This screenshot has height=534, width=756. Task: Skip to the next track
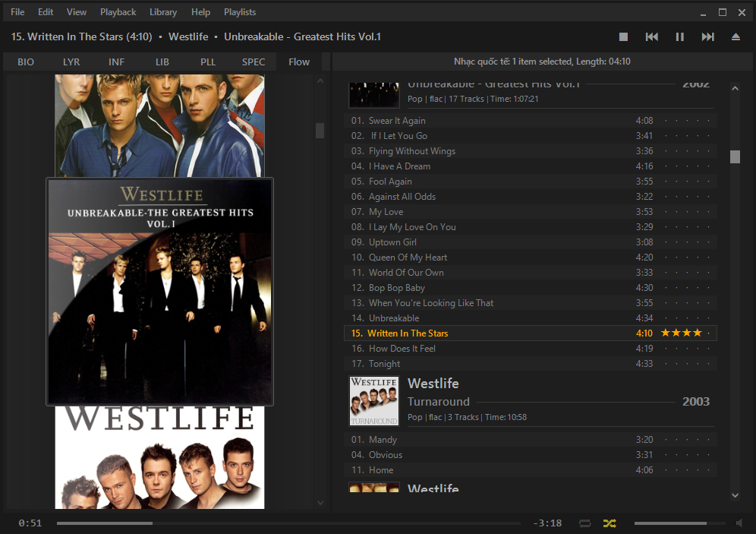point(707,36)
